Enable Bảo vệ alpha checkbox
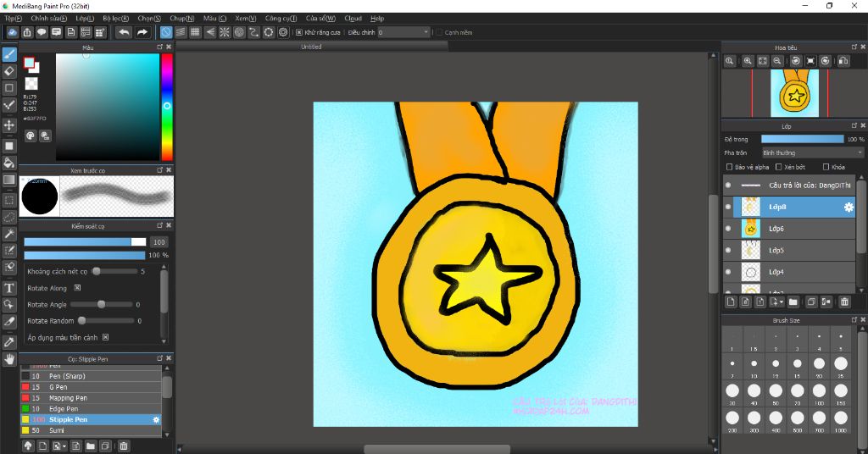 pos(729,167)
